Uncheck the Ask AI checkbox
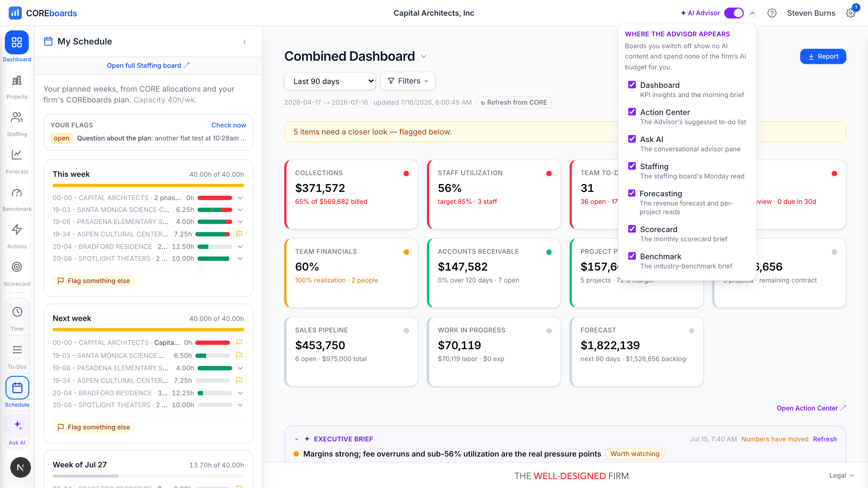Viewport: 868px width, 488px height. (632, 139)
